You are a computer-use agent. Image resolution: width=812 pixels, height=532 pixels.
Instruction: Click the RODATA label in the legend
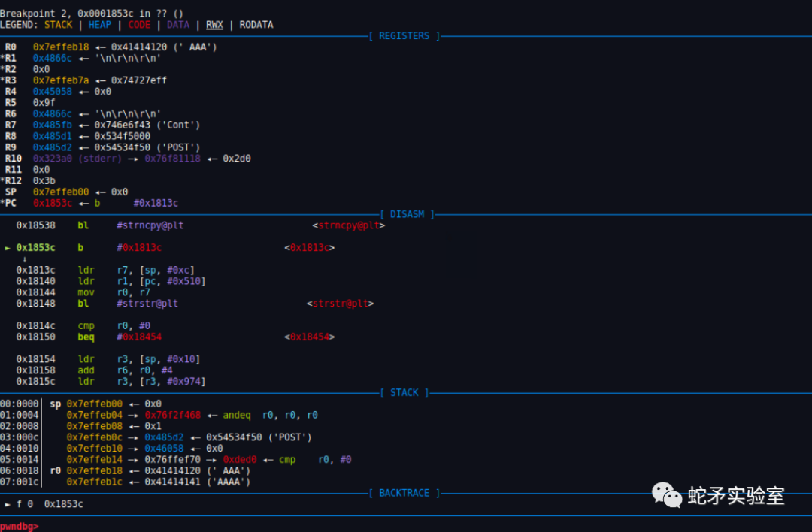tap(256, 24)
